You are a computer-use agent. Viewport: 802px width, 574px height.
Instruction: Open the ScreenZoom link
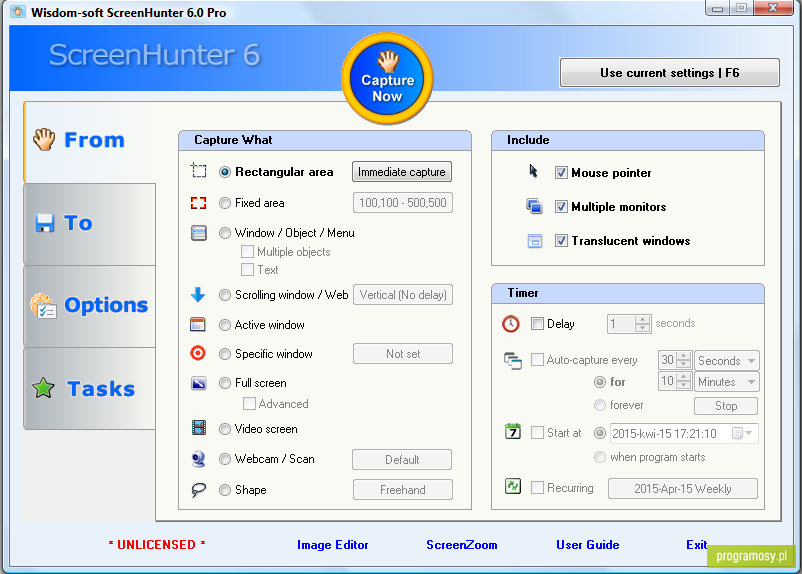[461, 545]
